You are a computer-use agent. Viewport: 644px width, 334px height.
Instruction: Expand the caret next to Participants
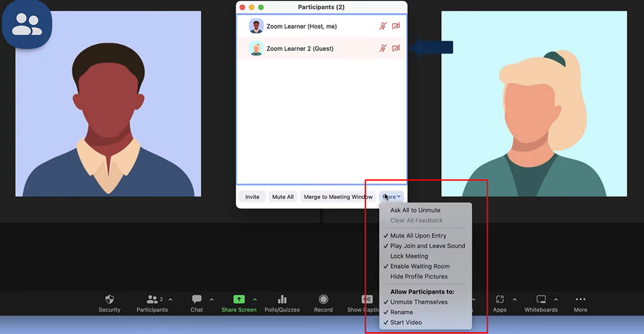[170, 300]
